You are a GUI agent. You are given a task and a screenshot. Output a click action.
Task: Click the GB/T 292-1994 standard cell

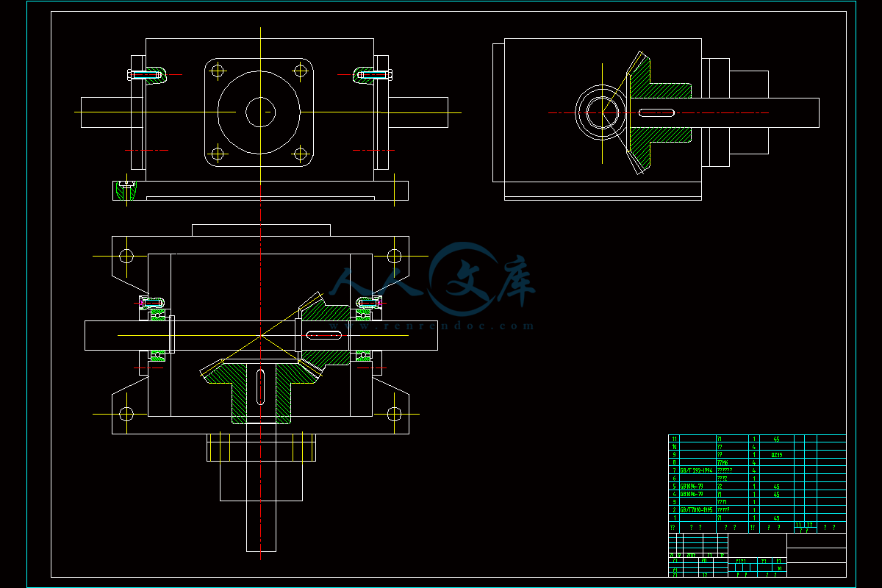pos(697,470)
